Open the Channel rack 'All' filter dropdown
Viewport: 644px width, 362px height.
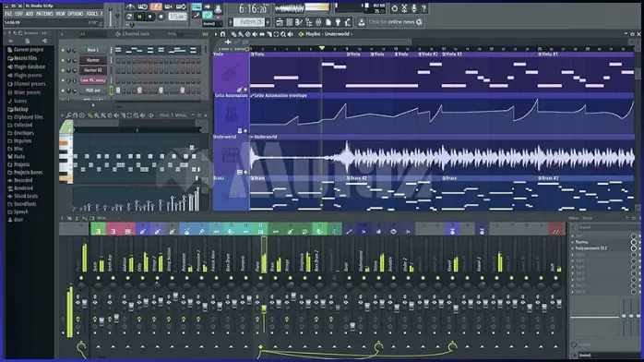(x=92, y=34)
